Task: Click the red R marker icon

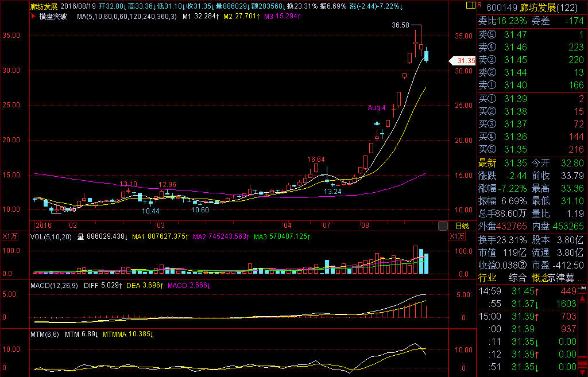Action: point(478,5)
